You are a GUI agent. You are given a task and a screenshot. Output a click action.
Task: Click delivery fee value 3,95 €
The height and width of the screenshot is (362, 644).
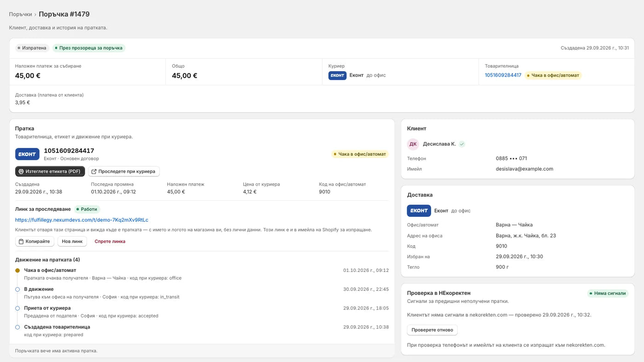23,102
